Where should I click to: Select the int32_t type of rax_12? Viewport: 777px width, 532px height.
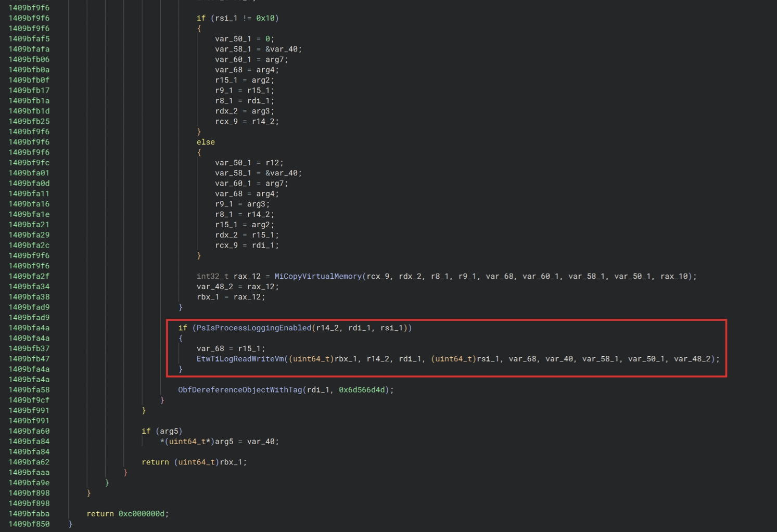click(x=212, y=276)
